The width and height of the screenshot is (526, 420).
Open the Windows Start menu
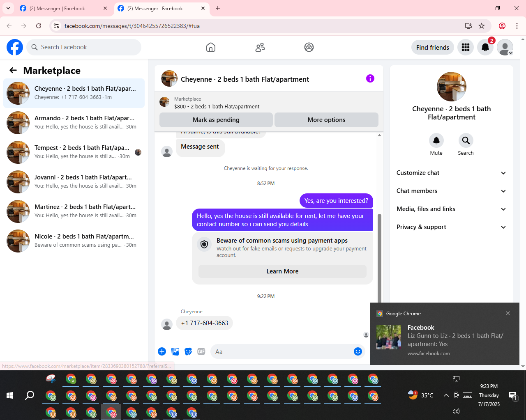[x=10, y=395]
